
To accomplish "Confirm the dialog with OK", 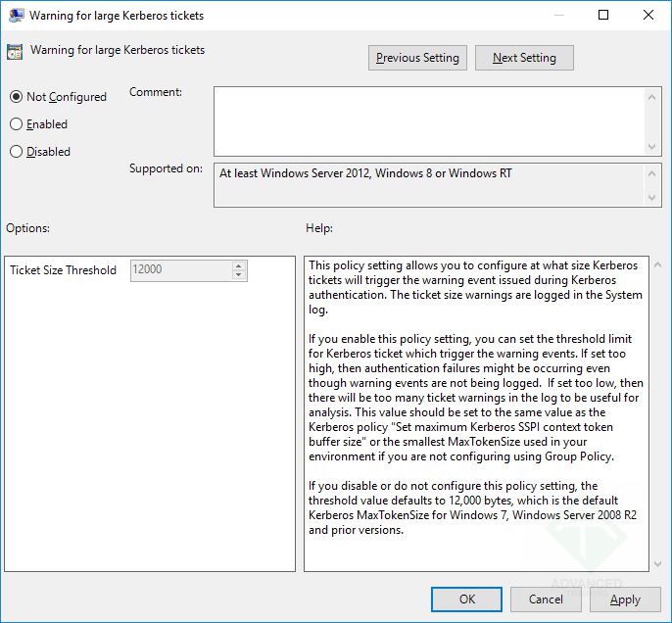I will 467,599.
